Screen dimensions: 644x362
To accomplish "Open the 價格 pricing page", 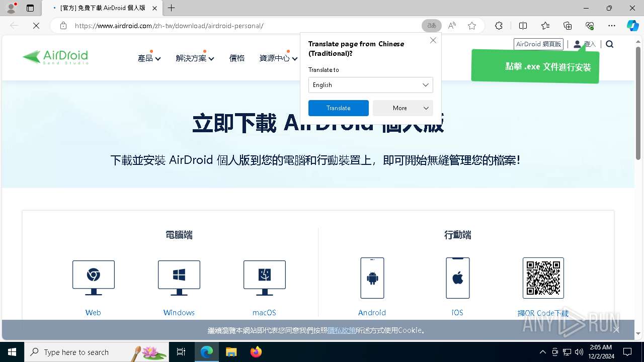I will (237, 58).
